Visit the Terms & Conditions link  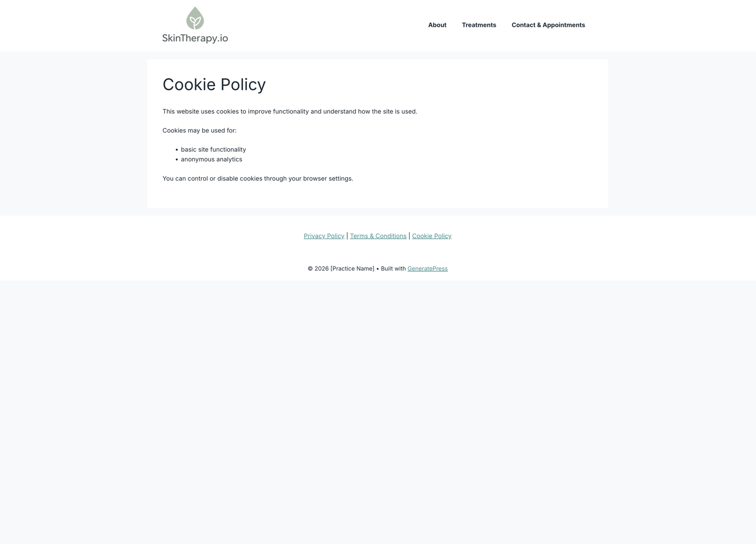[x=378, y=236]
